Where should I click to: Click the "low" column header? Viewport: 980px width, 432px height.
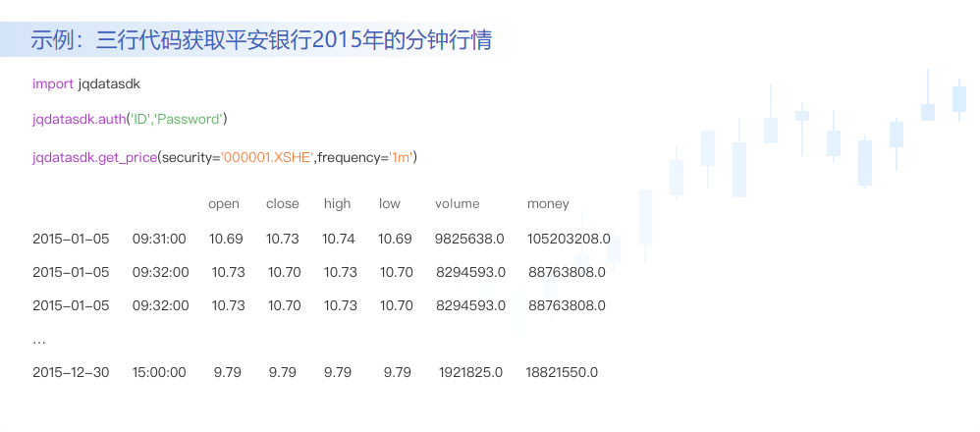pos(390,204)
